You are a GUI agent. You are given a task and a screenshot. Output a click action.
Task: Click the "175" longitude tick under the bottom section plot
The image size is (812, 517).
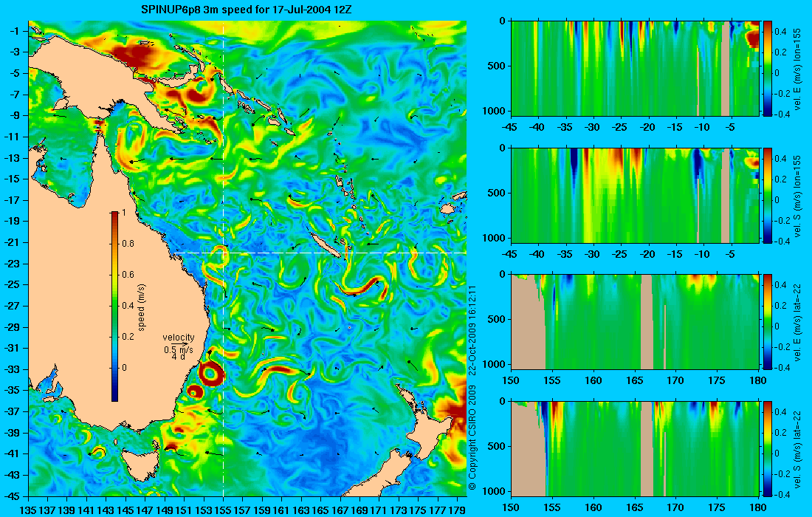point(717,507)
